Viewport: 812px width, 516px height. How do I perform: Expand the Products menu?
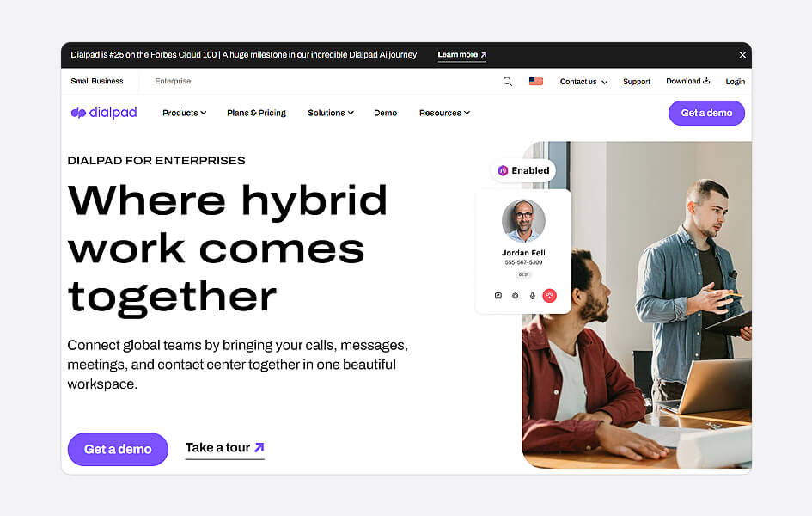point(185,113)
